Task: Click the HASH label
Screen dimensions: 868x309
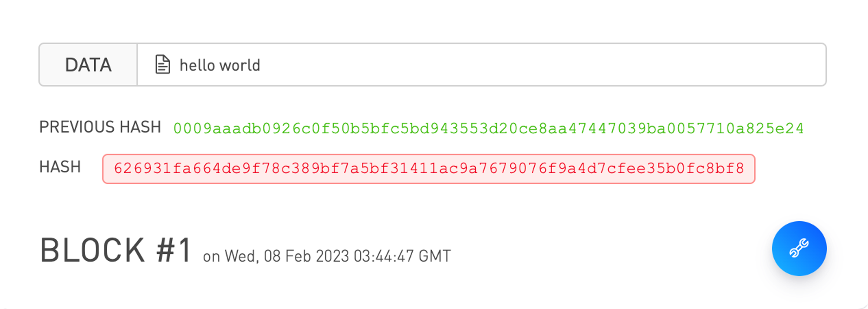Action: click(x=60, y=167)
